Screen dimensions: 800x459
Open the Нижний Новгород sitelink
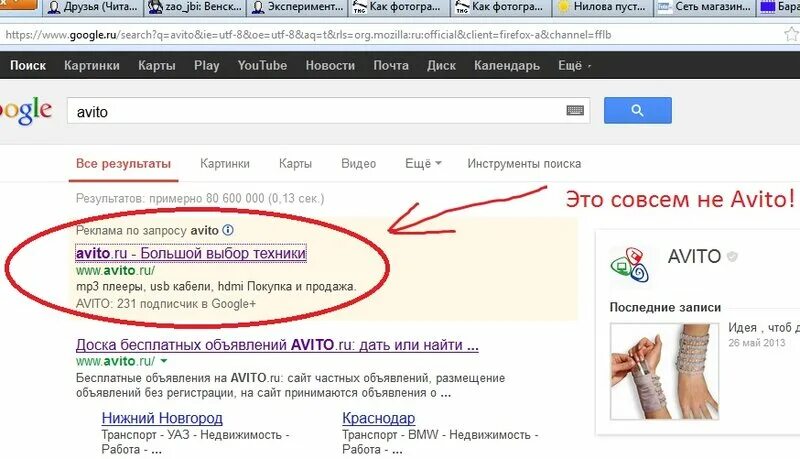pyautogui.click(x=162, y=418)
